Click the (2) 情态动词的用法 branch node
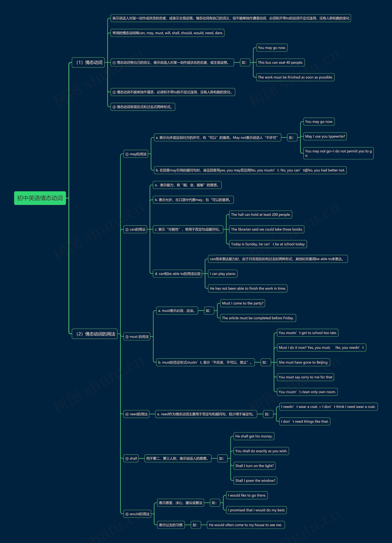 pos(94,334)
